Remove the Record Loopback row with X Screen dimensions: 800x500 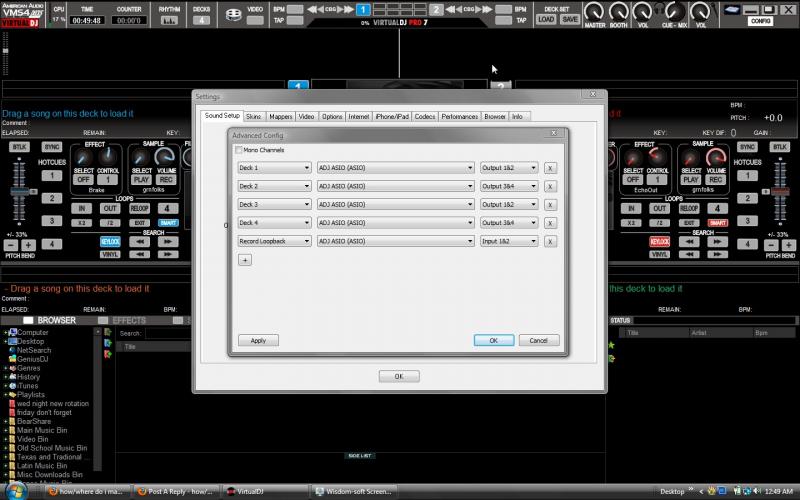point(550,242)
